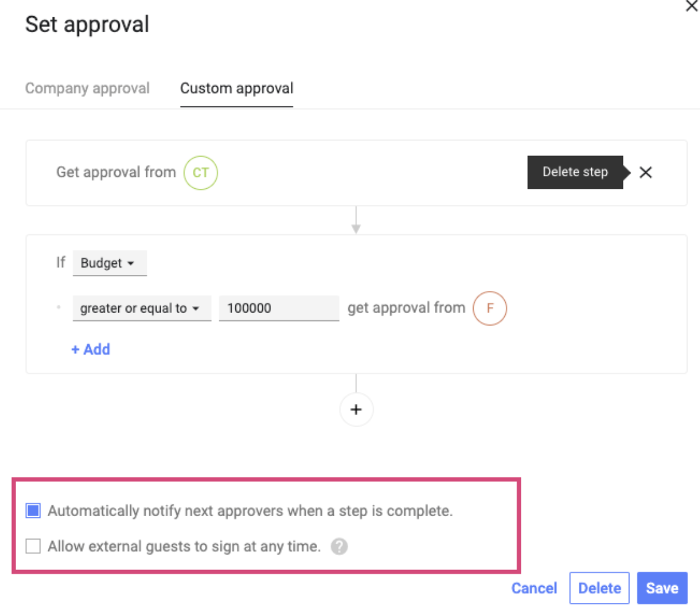Select the Custom approval tab

click(x=237, y=88)
